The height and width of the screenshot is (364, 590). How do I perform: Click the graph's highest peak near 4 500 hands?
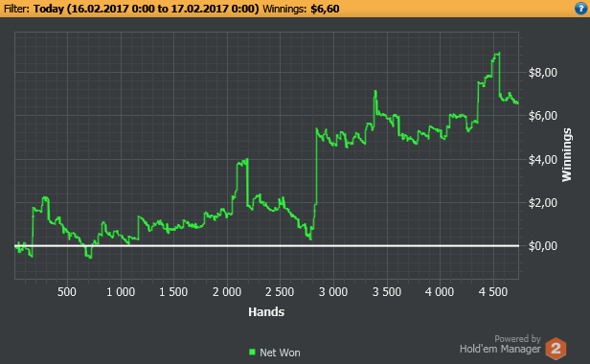[x=499, y=54]
